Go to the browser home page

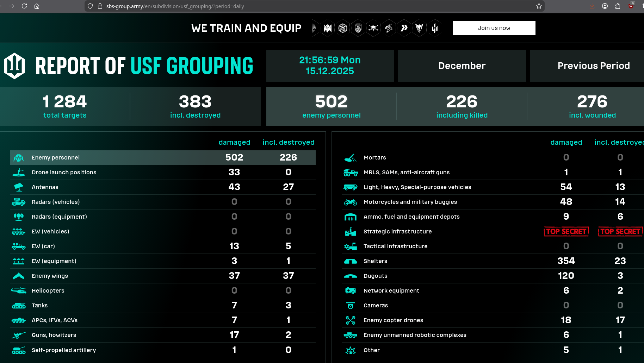tap(37, 6)
